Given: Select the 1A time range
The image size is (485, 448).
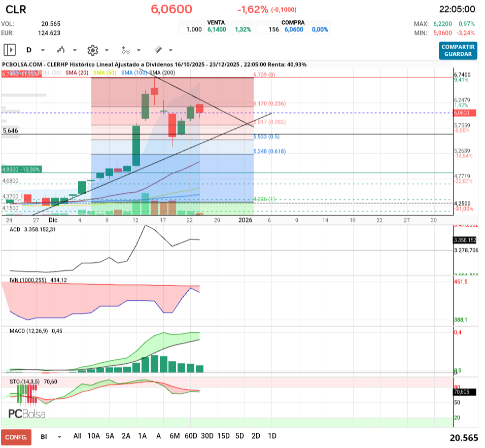Looking at the screenshot, I should (142, 436).
